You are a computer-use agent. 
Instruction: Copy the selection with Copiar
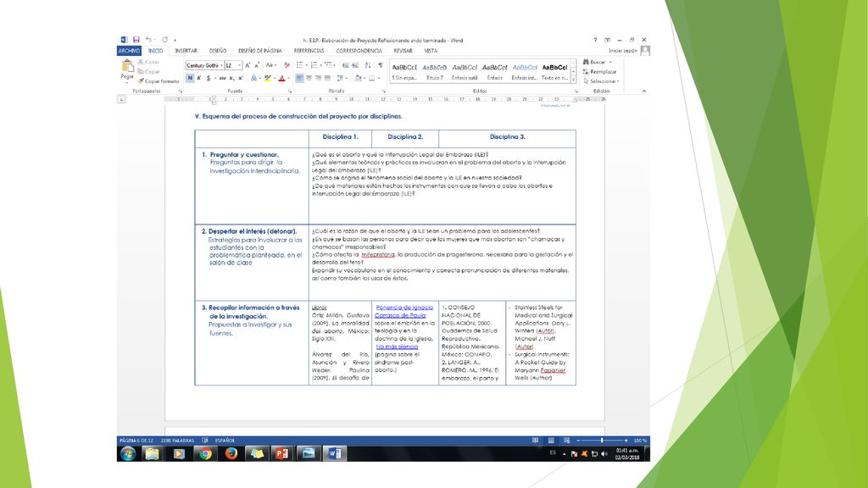click(148, 71)
